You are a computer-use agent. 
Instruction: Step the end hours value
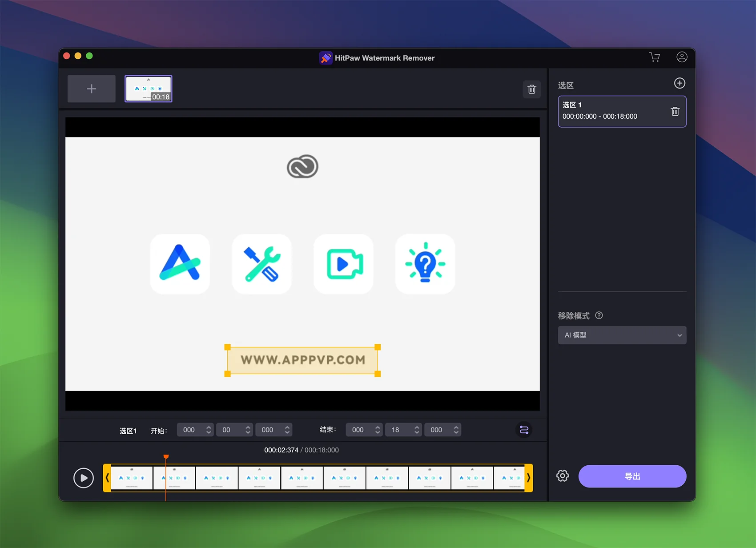(x=378, y=430)
